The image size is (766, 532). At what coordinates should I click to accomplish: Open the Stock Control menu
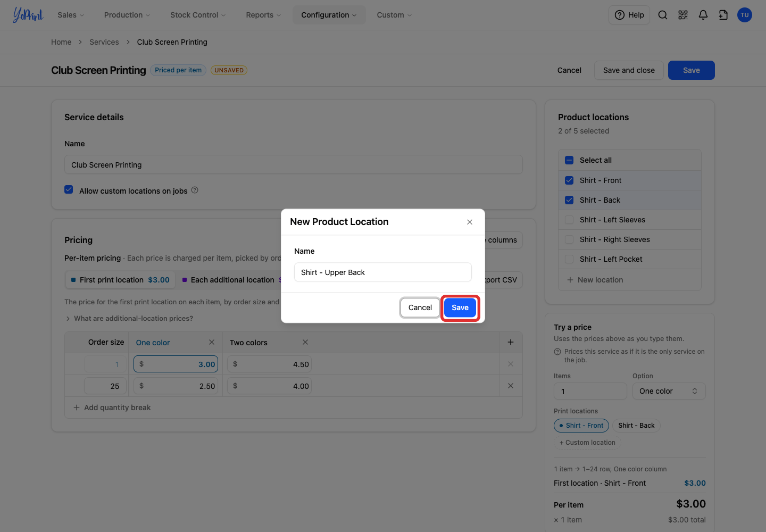point(198,15)
